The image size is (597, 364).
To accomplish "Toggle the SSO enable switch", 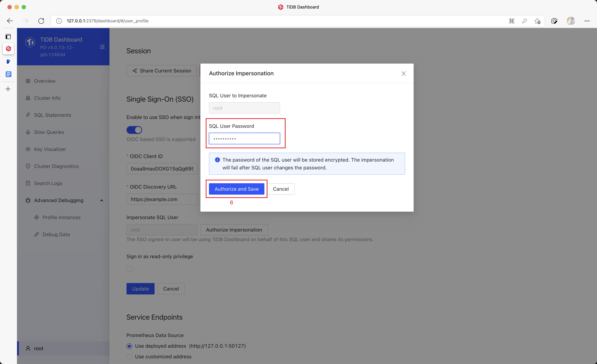I will (134, 130).
